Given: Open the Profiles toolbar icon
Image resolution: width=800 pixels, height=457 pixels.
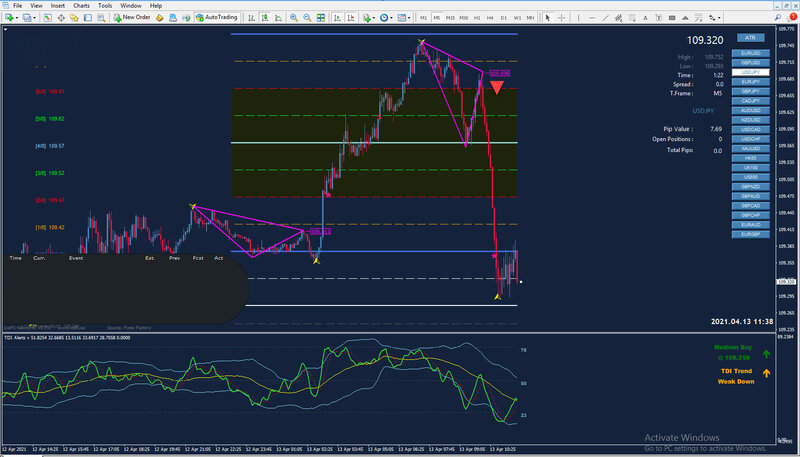Looking at the screenshot, I should (27, 18).
